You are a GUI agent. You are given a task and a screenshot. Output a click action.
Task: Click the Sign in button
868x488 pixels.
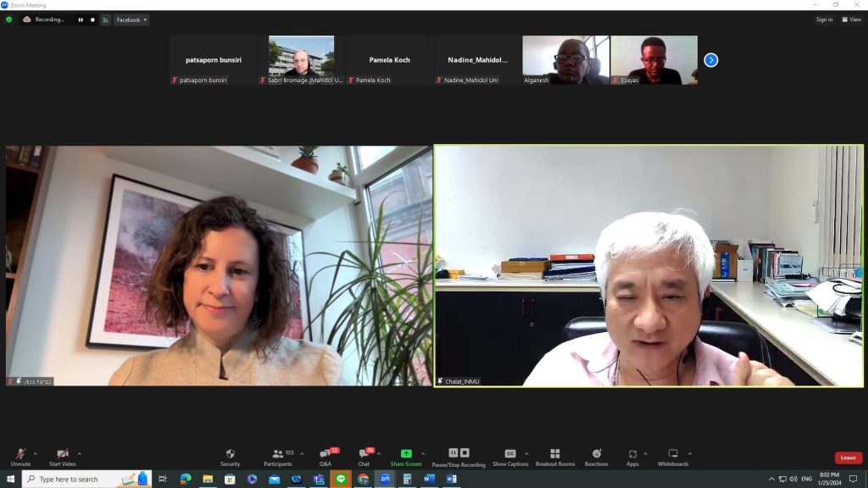[x=824, y=19]
